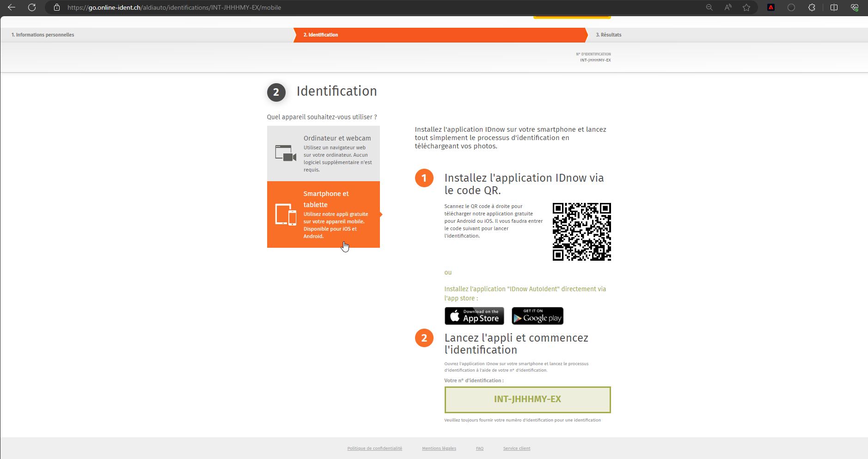Open Browser essentials heart icon
Viewport: 868px width, 459px height.
point(855,7)
